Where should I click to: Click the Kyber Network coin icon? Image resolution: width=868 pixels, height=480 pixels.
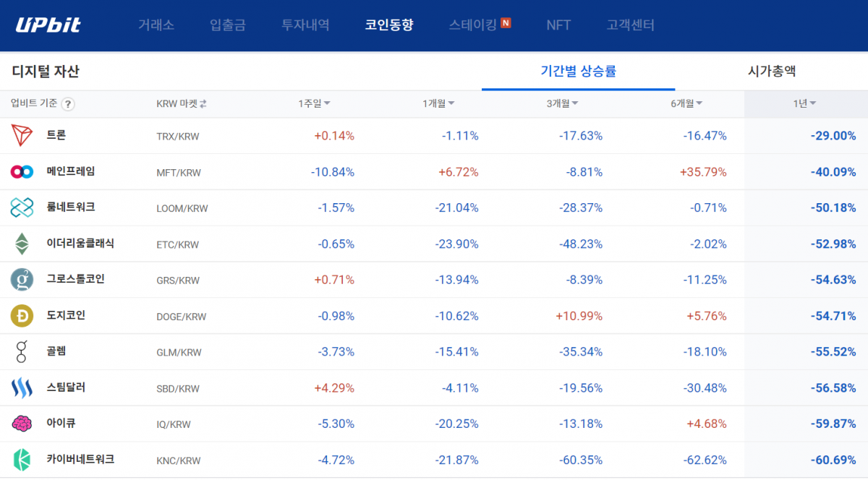coord(22,460)
